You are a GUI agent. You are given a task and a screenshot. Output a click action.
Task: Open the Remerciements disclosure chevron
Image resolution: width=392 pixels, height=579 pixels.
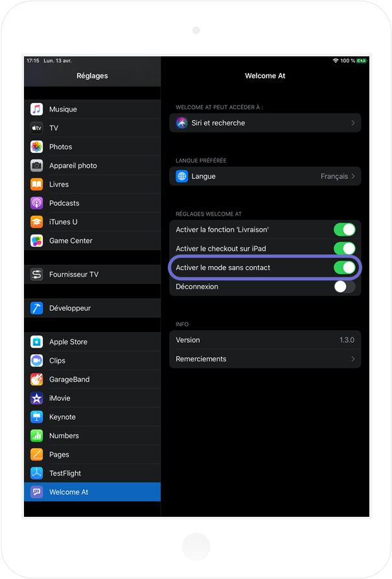pos(353,359)
